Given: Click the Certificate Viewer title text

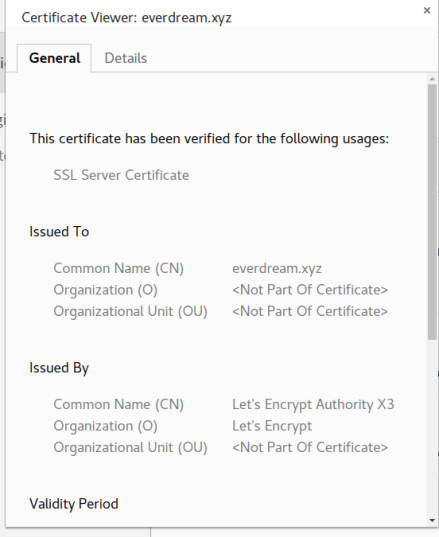Looking at the screenshot, I should point(127,17).
